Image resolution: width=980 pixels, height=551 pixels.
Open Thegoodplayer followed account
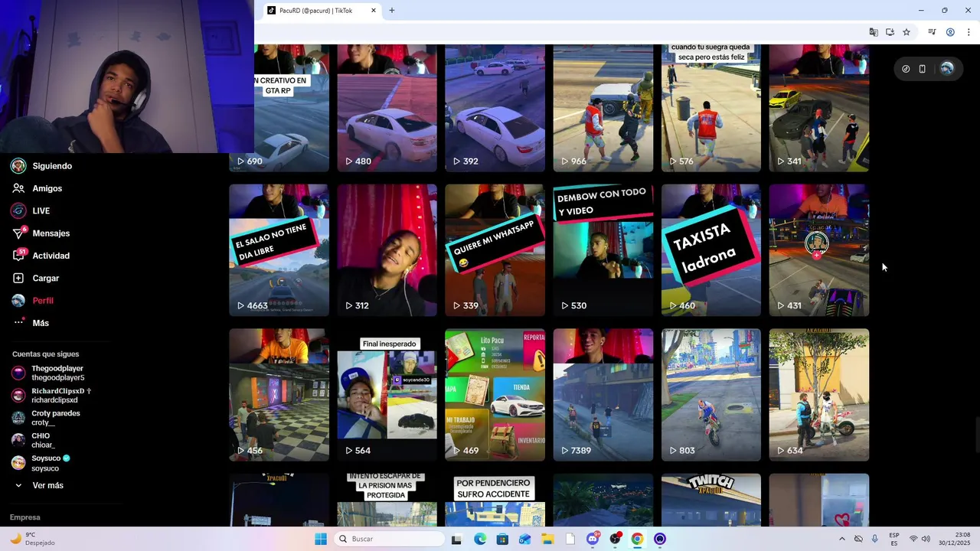(48, 373)
